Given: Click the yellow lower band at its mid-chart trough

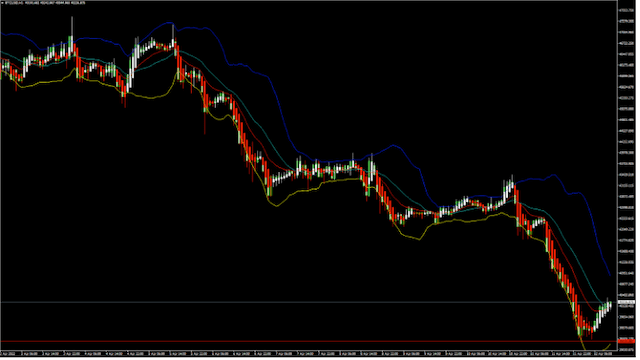Looking at the screenshot, I should [277, 206].
